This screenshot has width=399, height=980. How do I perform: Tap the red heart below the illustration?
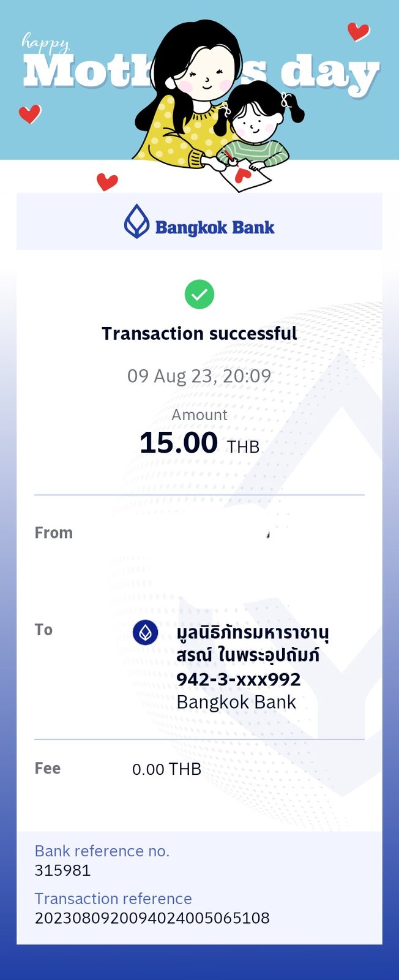point(107,181)
